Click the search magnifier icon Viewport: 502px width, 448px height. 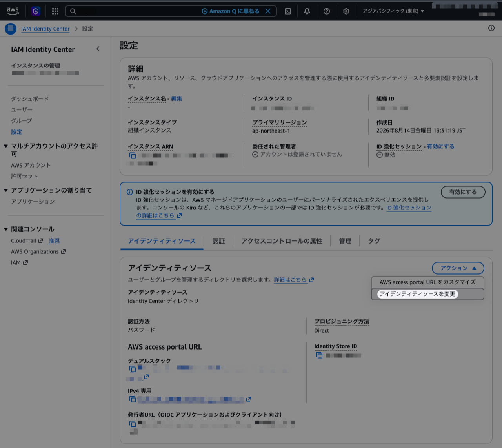coord(73,11)
